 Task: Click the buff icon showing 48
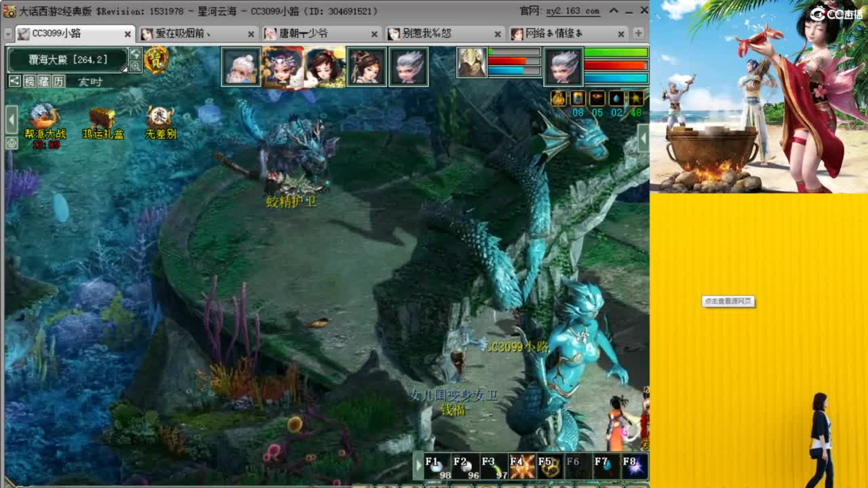pyautogui.click(x=635, y=98)
